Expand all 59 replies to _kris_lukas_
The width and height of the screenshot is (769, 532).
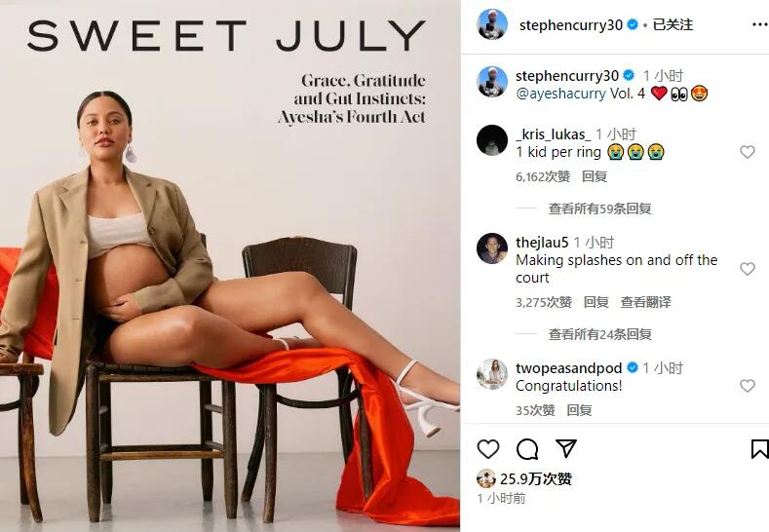pyautogui.click(x=599, y=209)
